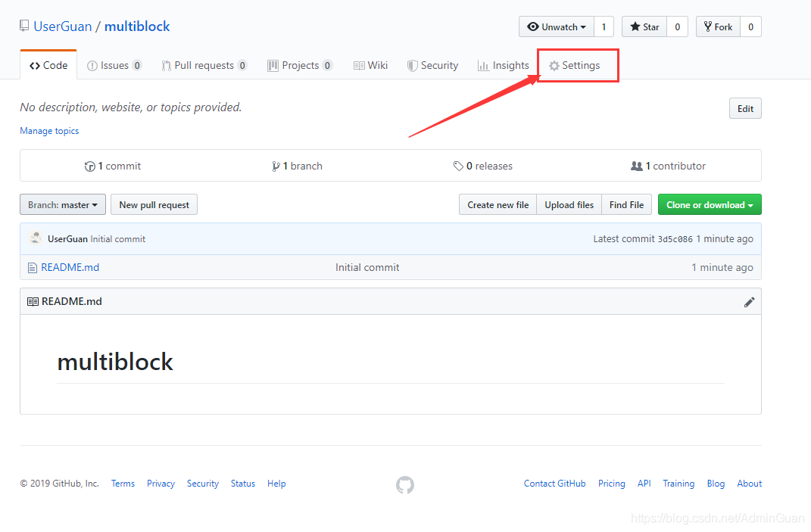This screenshot has height=532, width=811.
Task: Click Upload files button
Action: [569, 205]
